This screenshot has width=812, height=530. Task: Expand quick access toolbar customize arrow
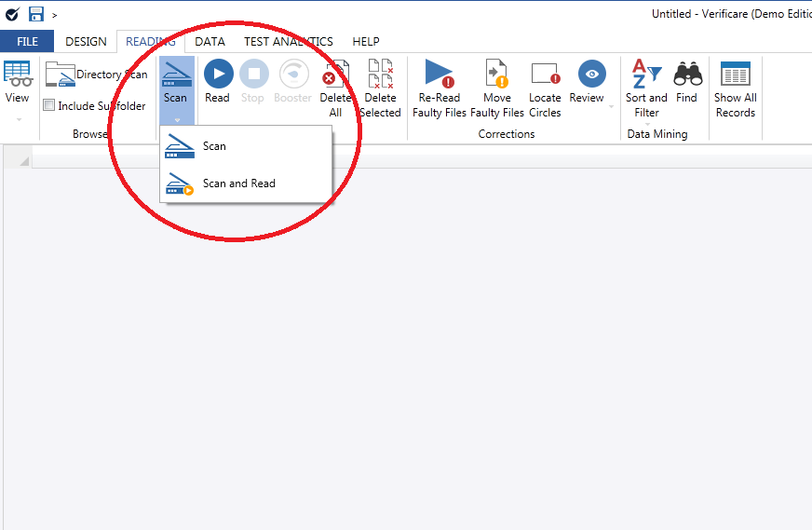[54, 16]
